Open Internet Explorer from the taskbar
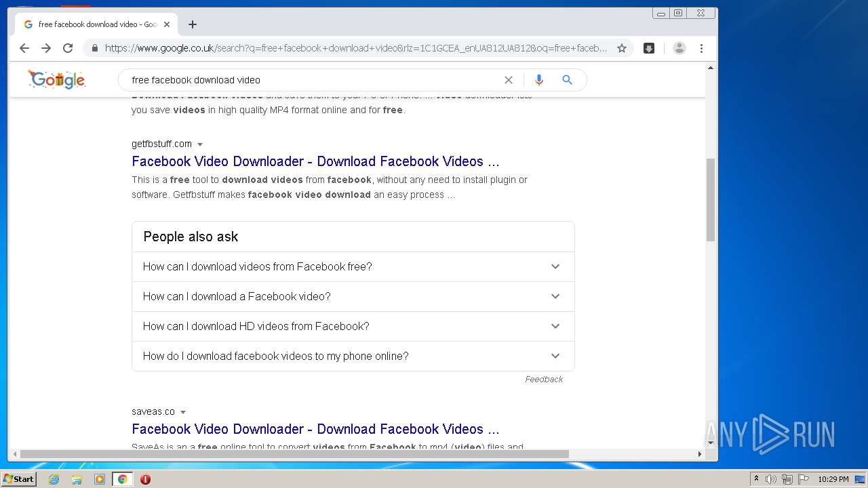868x488 pixels. (54, 479)
